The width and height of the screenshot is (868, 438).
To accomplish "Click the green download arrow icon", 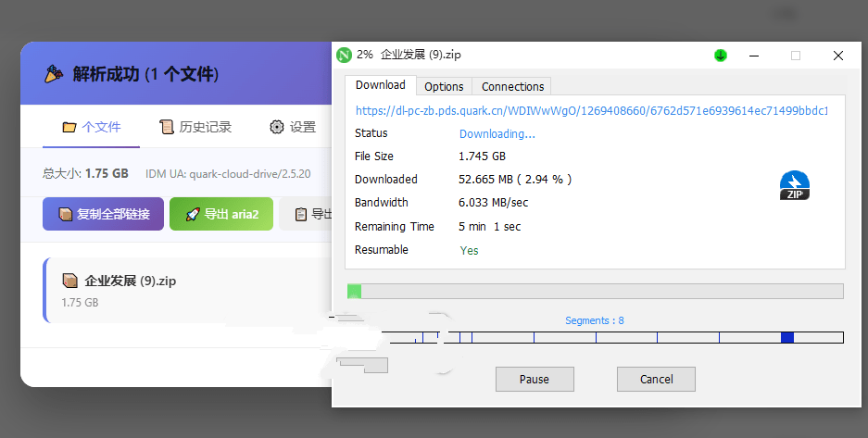I will tap(720, 56).
